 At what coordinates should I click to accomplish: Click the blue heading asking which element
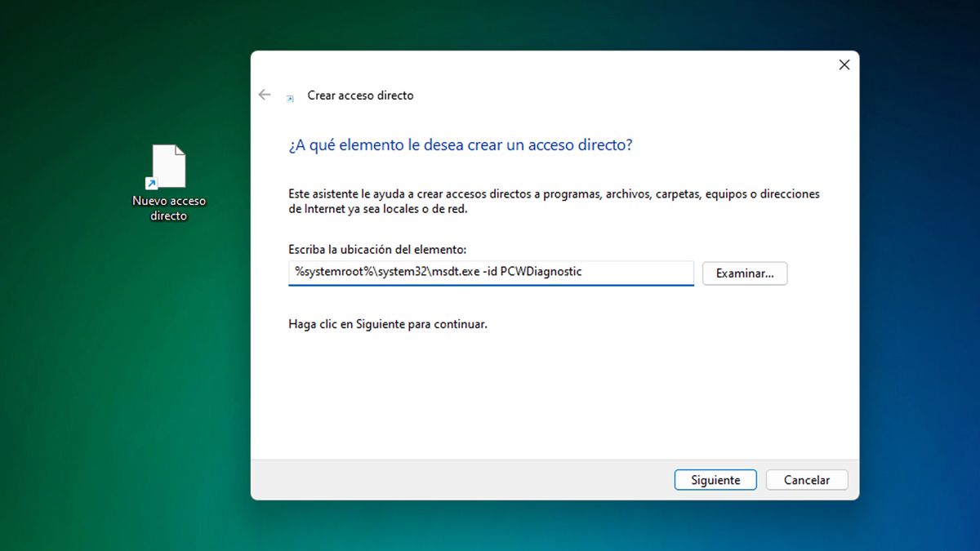[x=461, y=145]
